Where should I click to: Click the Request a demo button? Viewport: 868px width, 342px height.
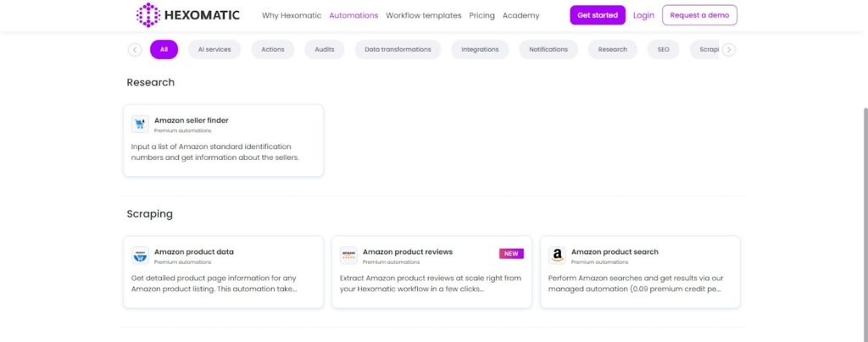click(699, 15)
